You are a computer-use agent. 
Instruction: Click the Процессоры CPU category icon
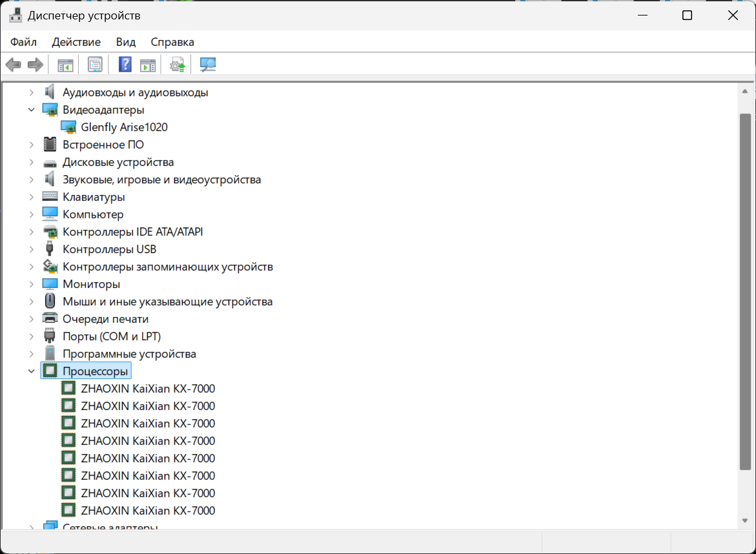point(50,371)
